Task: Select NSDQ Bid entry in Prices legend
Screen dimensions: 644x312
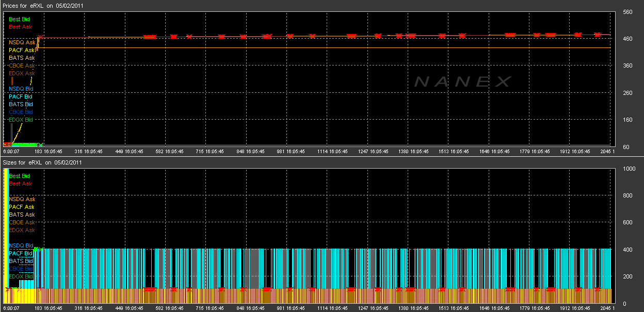Action: pyautogui.click(x=21, y=89)
